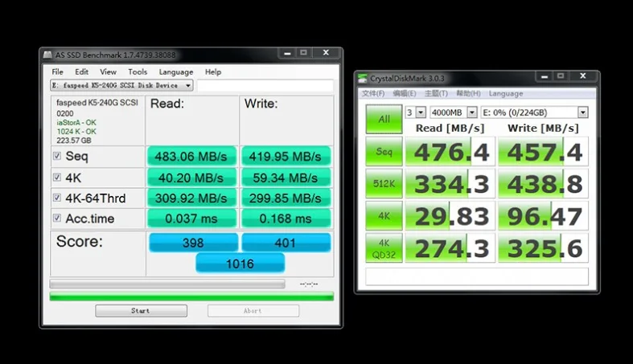Click the Abort button in AS SSD
633x364 pixels.
pos(253,311)
